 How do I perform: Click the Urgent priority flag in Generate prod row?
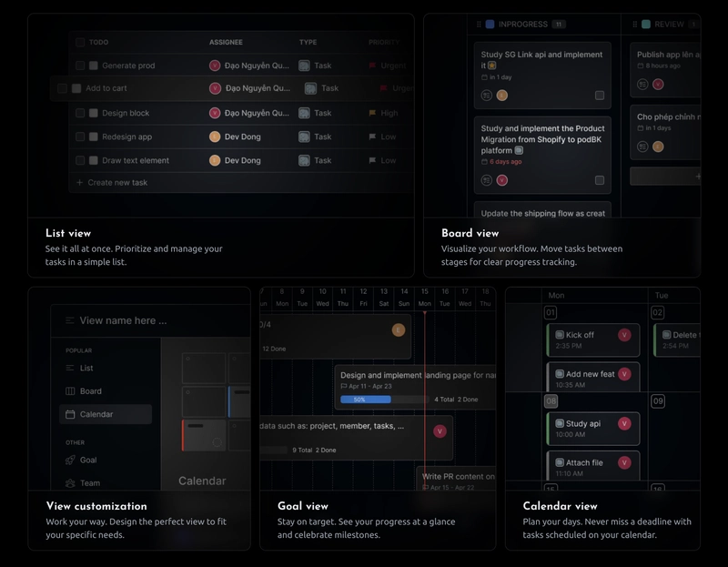[x=372, y=66]
